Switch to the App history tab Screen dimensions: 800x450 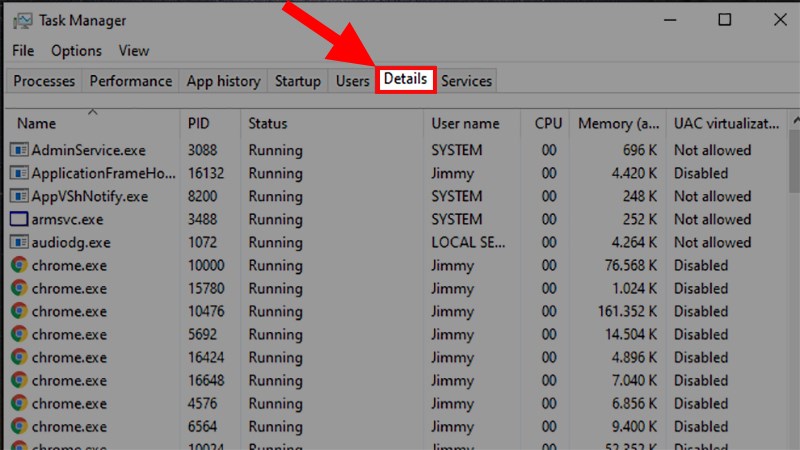click(223, 81)
